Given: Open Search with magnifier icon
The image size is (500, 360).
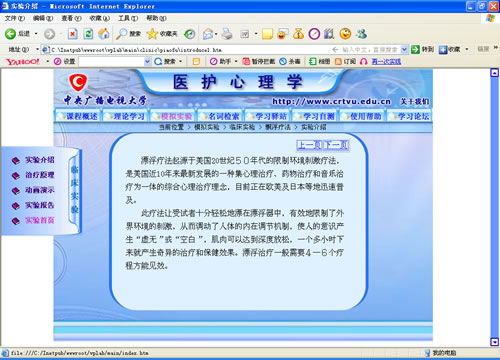Looking at the screenshot, I should click(x=121, y=34).
